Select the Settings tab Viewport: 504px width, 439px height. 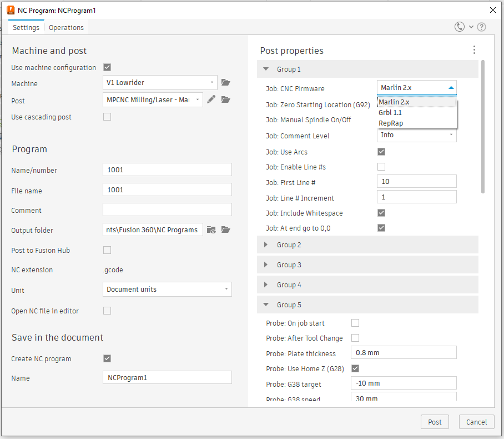click(x=26, y=27)
